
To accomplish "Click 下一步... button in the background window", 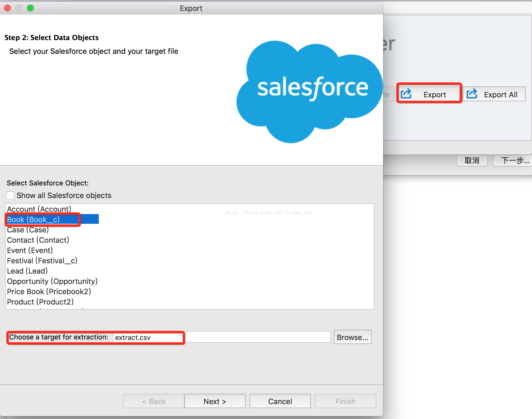I will tap(513, 160).
